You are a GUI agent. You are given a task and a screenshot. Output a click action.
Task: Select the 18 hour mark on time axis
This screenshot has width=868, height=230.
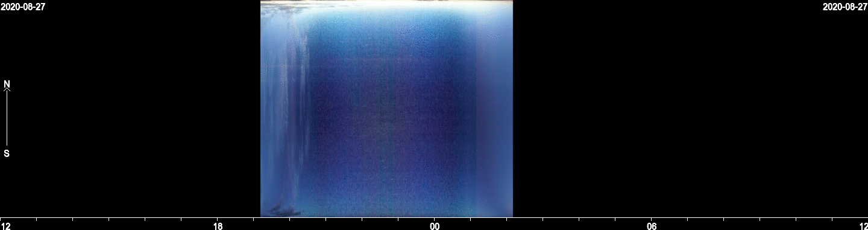(218, 226)
